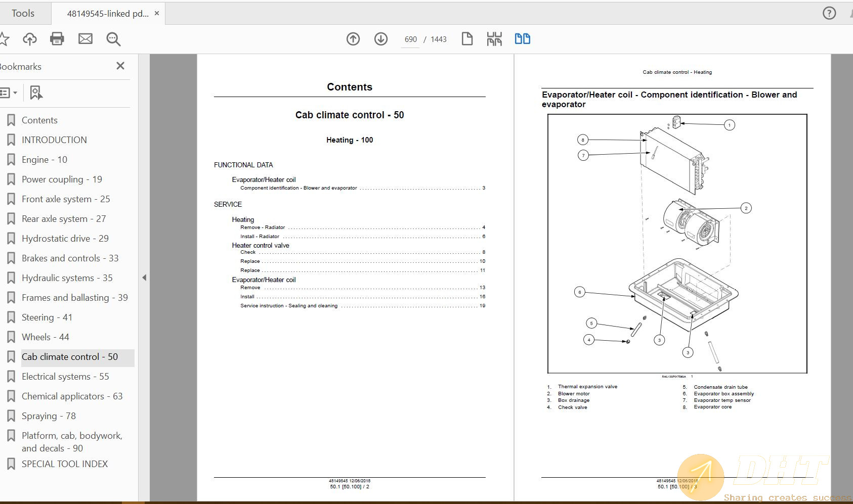Click the 'Blower motor' legend text
853x504 pixels.
(x=574, y=394)
